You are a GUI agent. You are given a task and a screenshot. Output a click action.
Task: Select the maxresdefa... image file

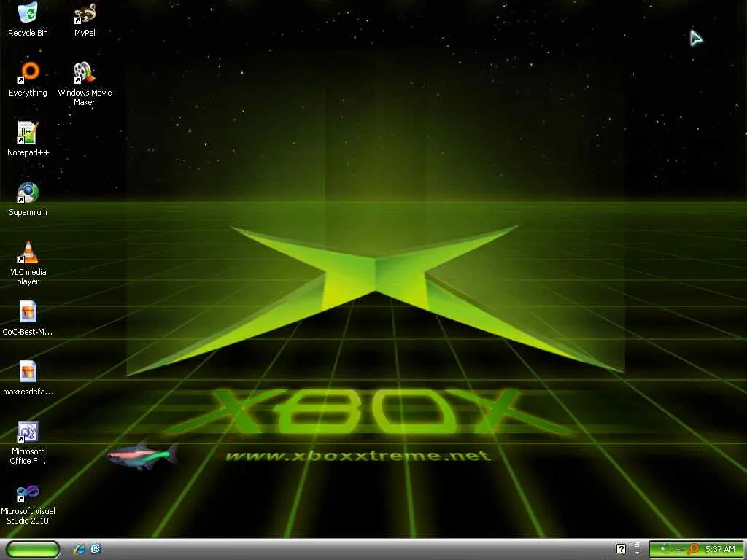28,378
